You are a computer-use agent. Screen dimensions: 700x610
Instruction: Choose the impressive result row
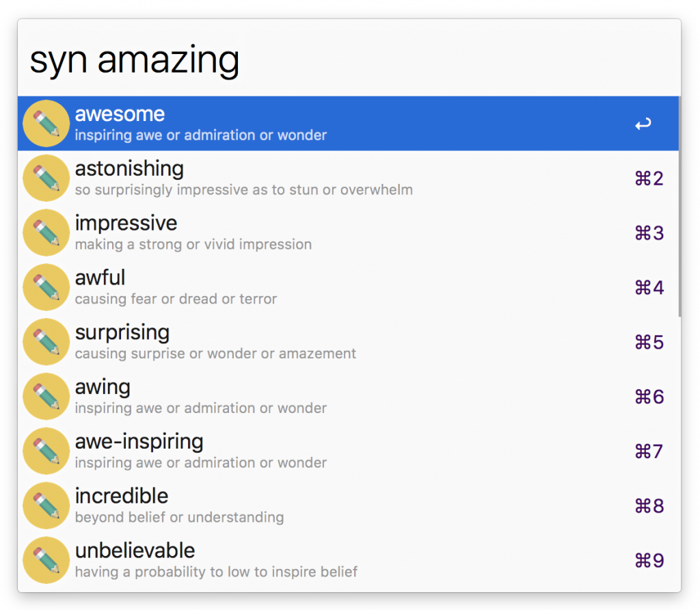pyautogui.click(x=126, y=224)
